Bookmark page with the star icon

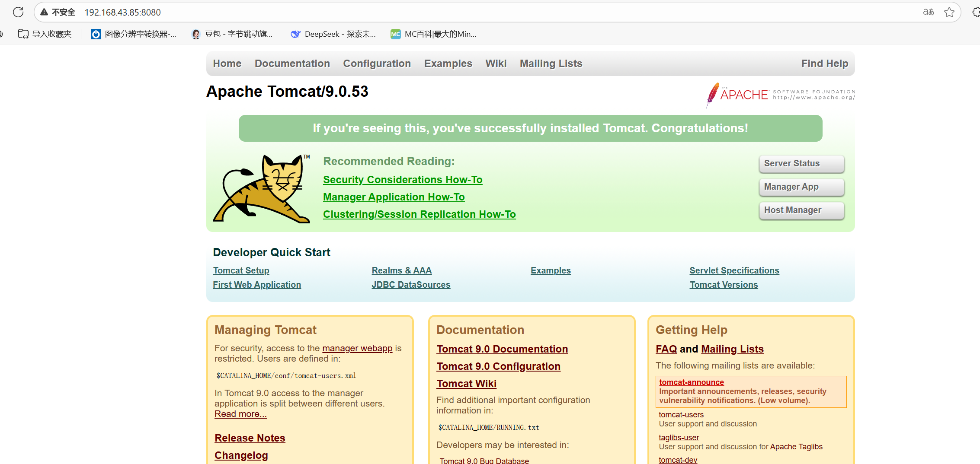949,12
